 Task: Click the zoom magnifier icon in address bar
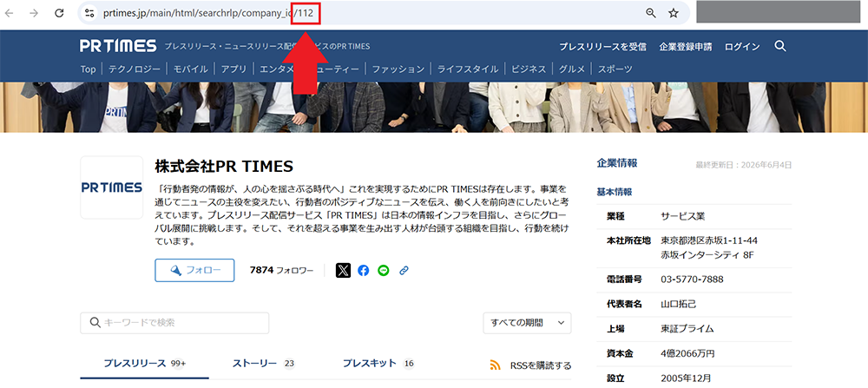tap(651, 13)
